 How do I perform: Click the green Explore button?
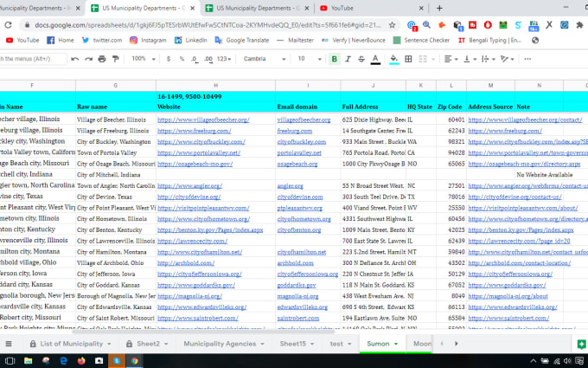tap(582, 344)
